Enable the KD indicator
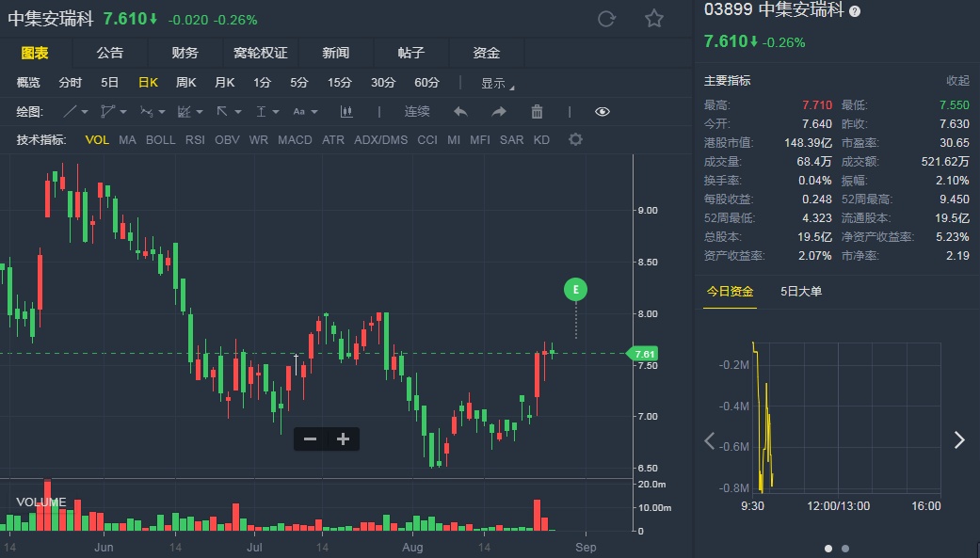 [x=541, y=140]
